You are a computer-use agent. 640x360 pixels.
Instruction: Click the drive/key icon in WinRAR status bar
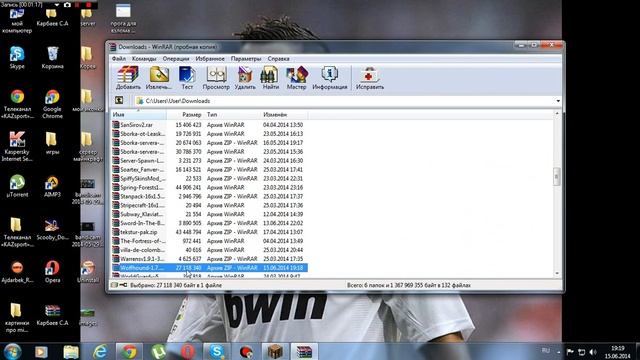(119, 285)
